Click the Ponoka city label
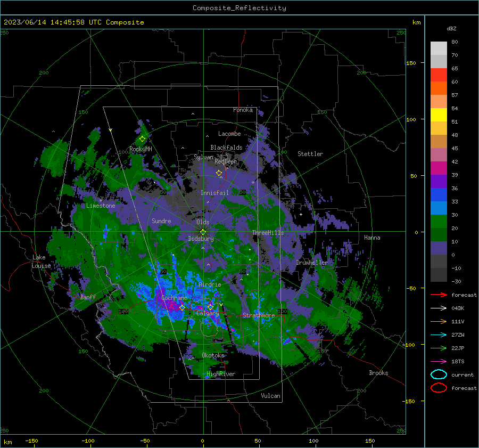Image resolution: width=479 pixels, height=448 pixels. pyautogui.click(x=243, y=110)
